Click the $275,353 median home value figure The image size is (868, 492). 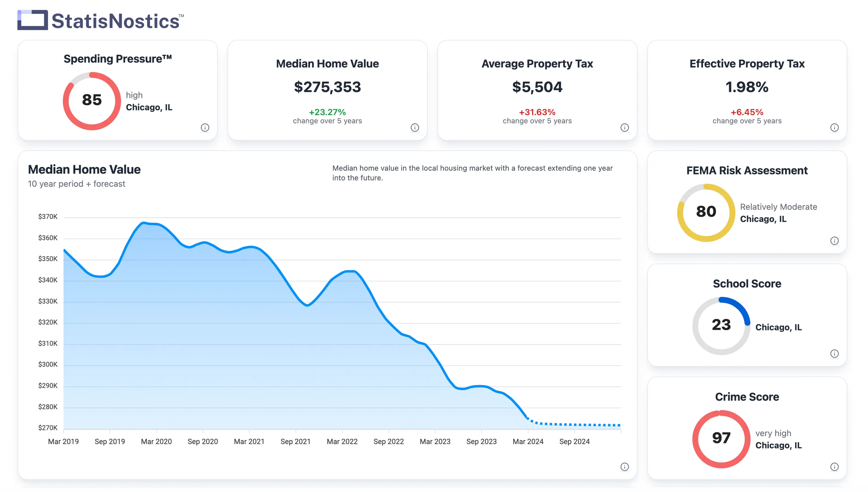[327, 87]
